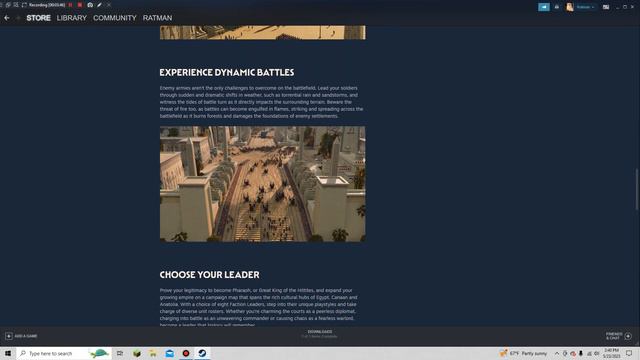Open the Windows Start menu
Viewport: 640px width, 360px height.
[x=8, y=353]
